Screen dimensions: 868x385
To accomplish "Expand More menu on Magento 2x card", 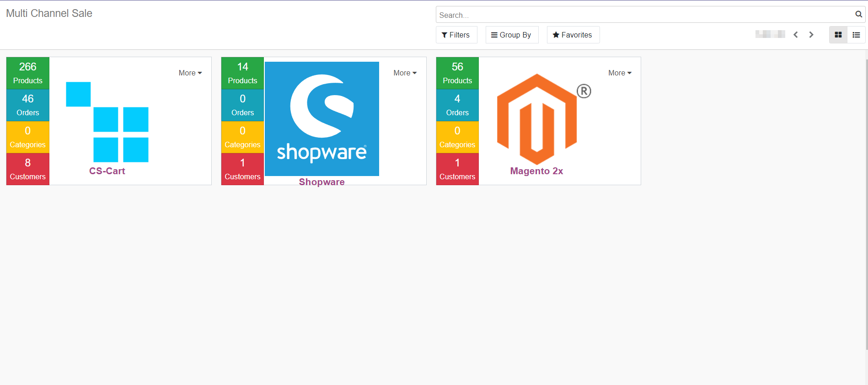I will [620, 73].
